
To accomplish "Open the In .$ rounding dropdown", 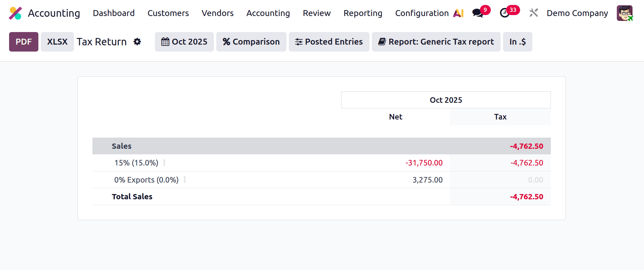I will pos(518,42).
